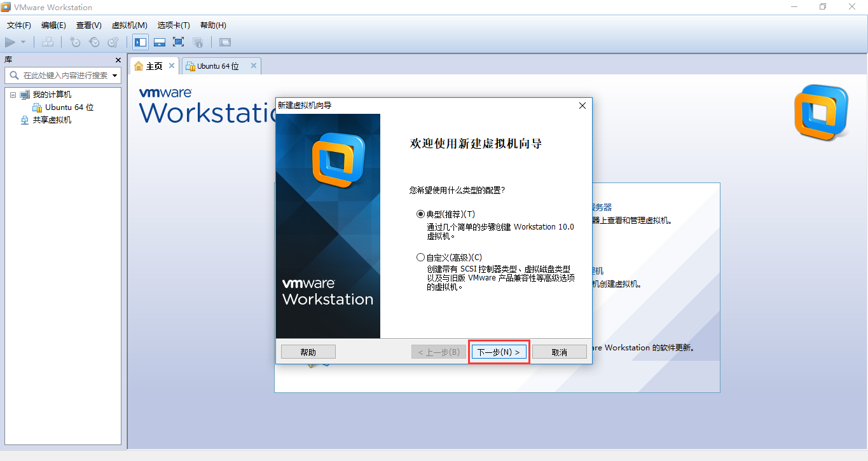Viewport: 868px width, 461px height.
Task: Click the library search input field
Action: 62,75
